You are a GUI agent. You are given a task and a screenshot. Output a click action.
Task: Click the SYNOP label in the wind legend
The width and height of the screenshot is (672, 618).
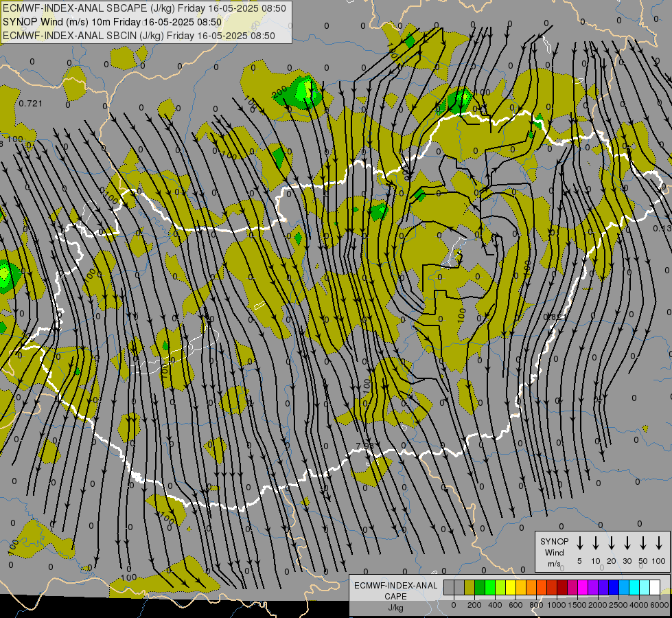(554, 541)
